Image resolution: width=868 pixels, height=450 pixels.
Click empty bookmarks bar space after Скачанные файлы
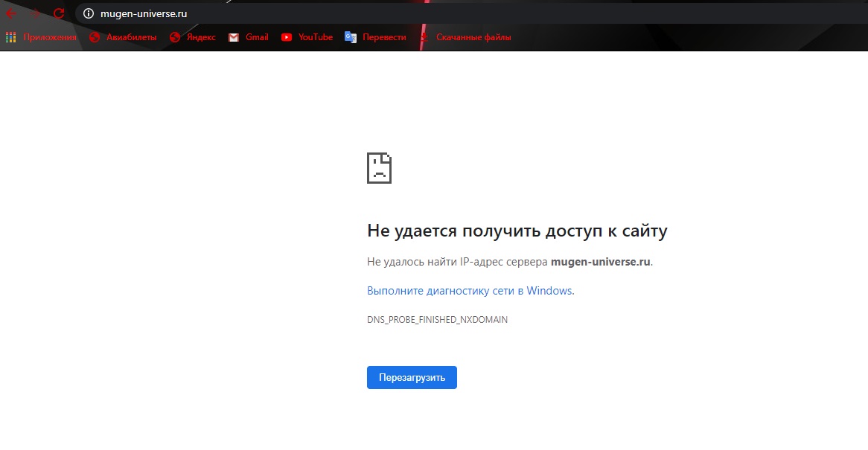[x=670, y=37]
